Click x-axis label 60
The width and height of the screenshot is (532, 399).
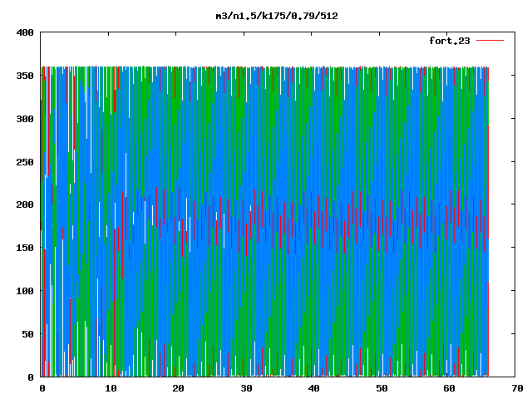[x=450, y=388]
